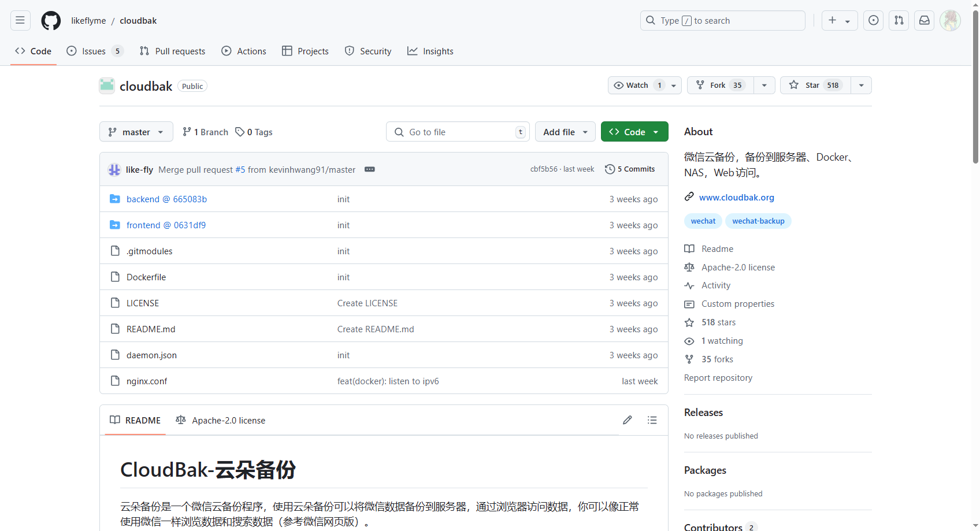
Task: Open the green Code clone dropdown
Action: click(x=634, y=132)
